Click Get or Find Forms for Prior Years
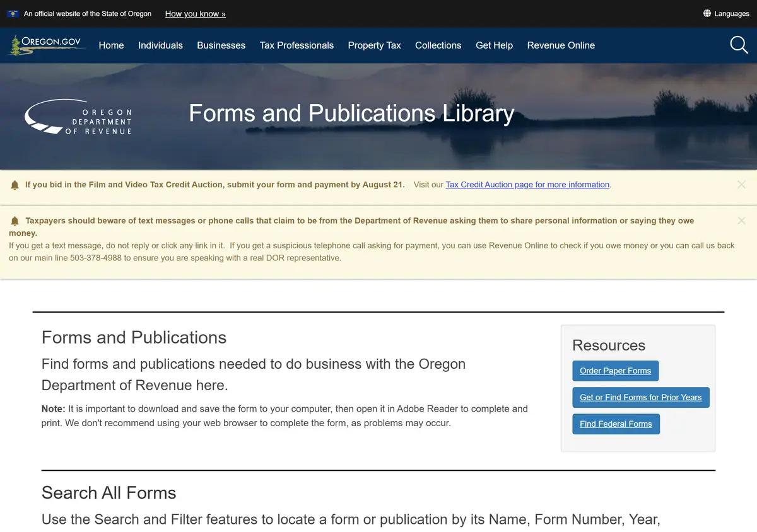 coord(640,397)
